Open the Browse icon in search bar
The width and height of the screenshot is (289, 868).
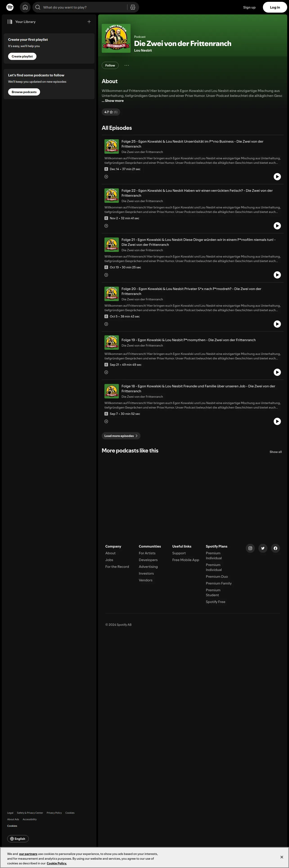pos(133,7)
